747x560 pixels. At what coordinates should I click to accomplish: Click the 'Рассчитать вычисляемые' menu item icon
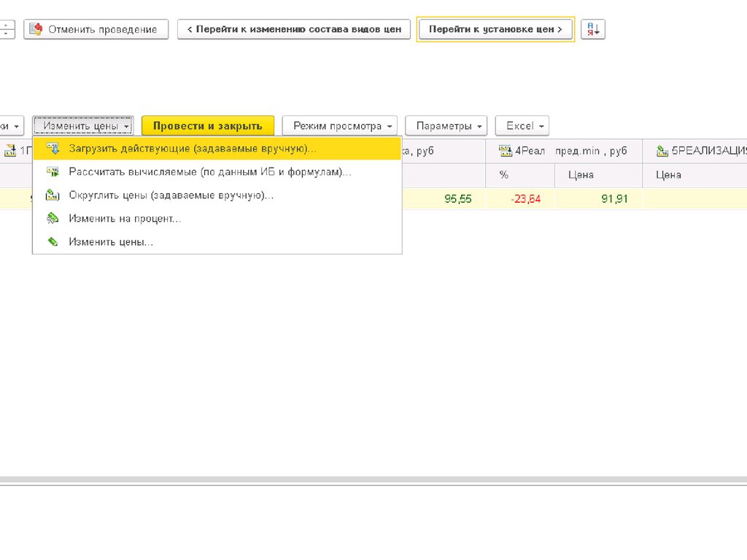(x=53, y=172)
